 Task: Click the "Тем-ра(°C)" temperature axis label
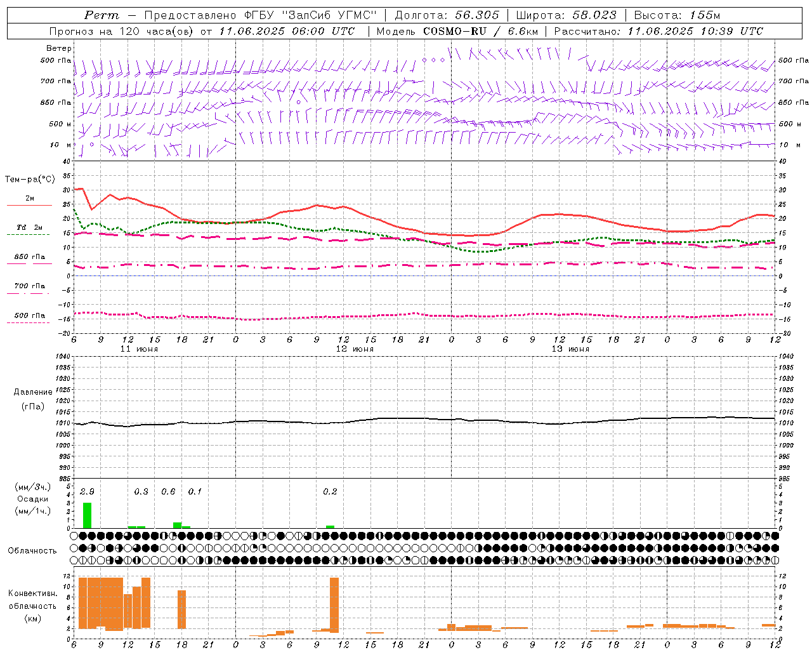tap(30, 180)
